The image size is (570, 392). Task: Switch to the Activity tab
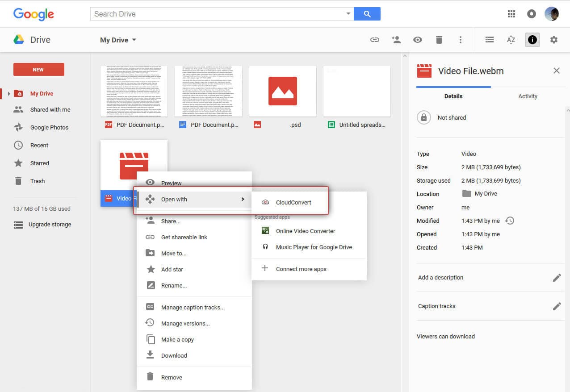tap(528, 96)
